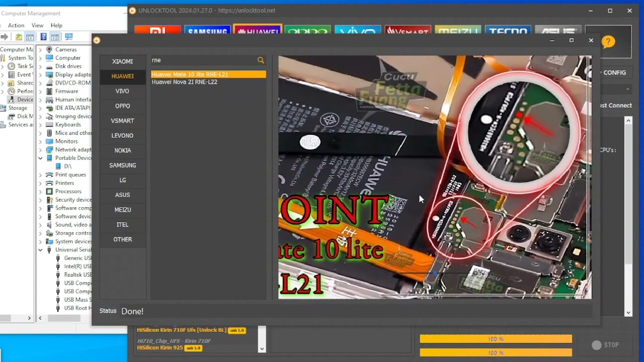Select the D:\ portable device entry
Viewport: 644px width, 362px height.
click(68, 166)
